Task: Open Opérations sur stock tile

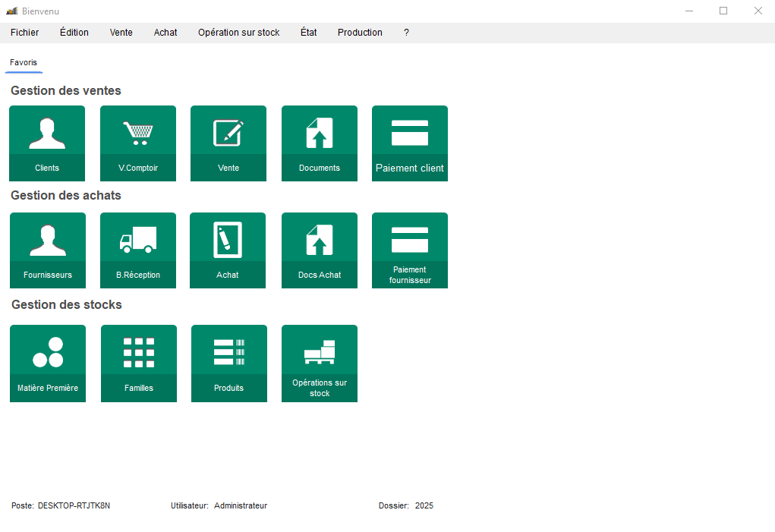Action: [320, 363]
